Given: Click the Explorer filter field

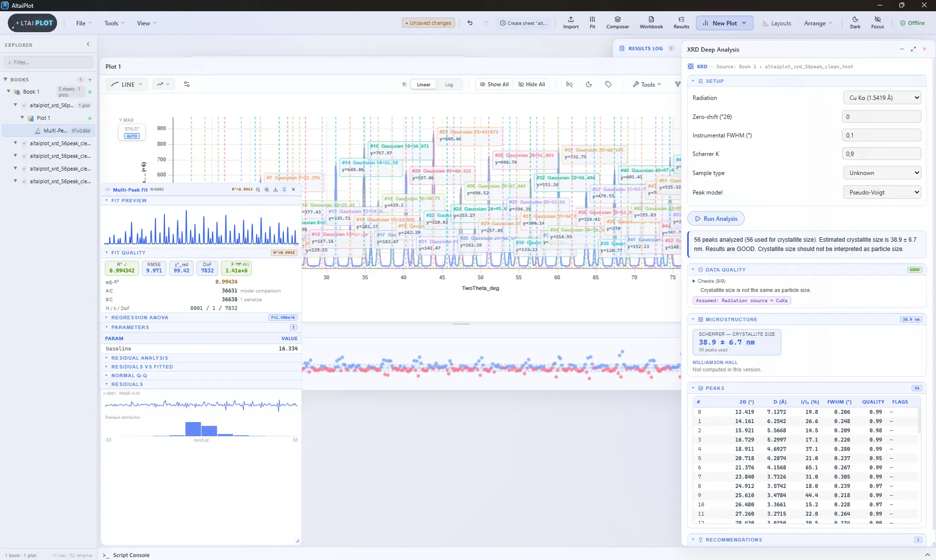Looking at the screenshot, I should click(48, 62).
